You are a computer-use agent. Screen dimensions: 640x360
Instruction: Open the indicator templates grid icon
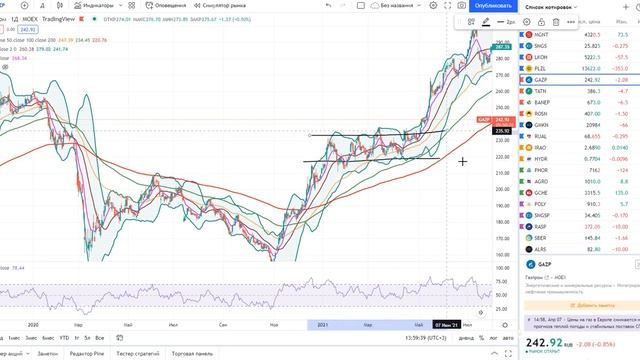pyautogui.click(x=131, y=5)
